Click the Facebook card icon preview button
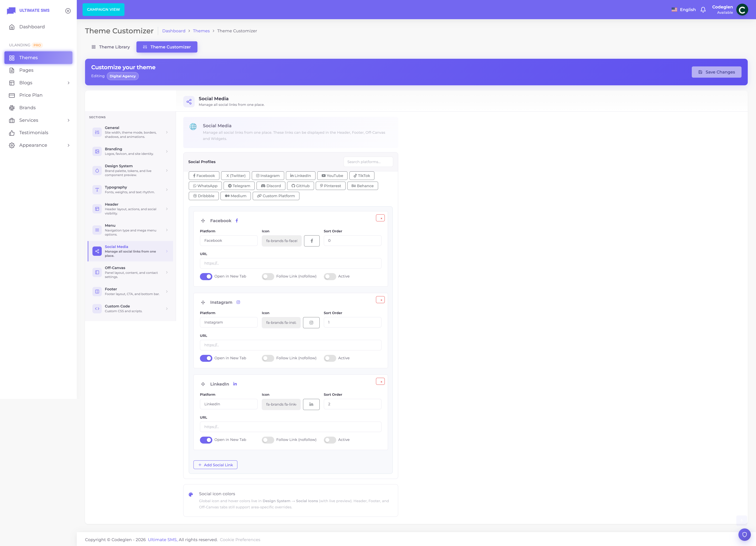 [312, 241]
